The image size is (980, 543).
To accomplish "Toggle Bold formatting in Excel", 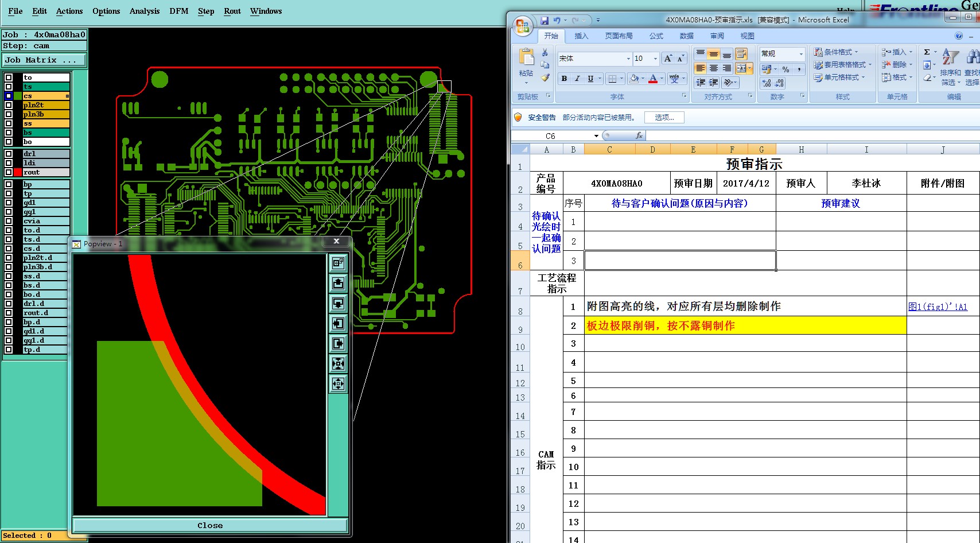I will click(x=564, y=79).
